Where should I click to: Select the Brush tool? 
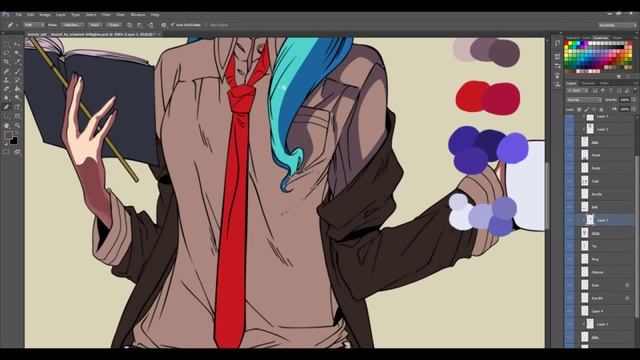[x=17, y=71]
